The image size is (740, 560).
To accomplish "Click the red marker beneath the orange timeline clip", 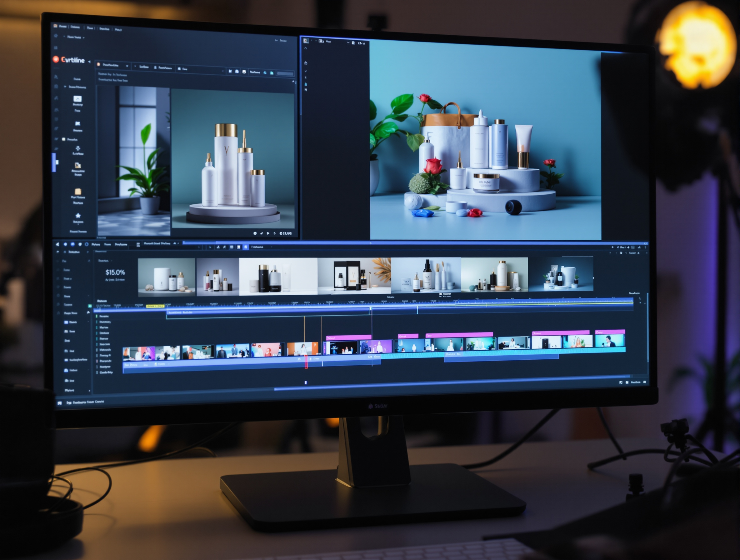I will click(x=306, y=362).
